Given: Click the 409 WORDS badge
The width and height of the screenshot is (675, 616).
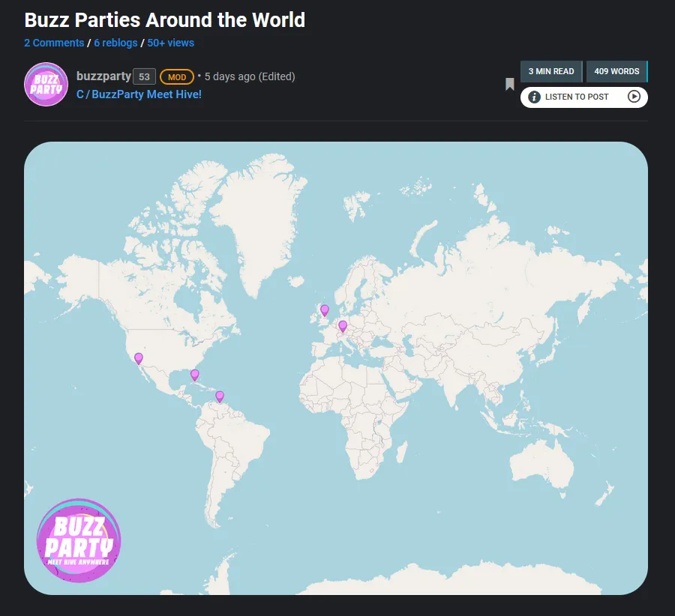Looking at the screenshot, I should 617,71.
